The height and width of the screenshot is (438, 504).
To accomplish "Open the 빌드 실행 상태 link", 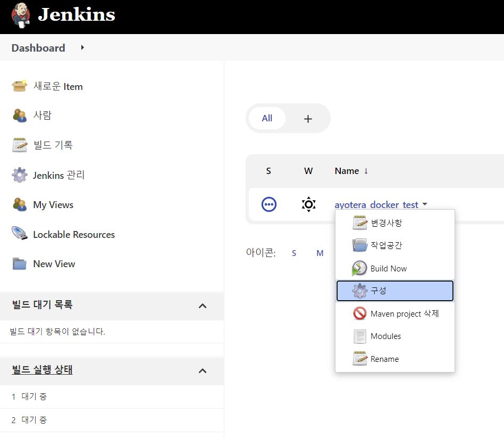I will pyautogui.click(x=42, y=369).
